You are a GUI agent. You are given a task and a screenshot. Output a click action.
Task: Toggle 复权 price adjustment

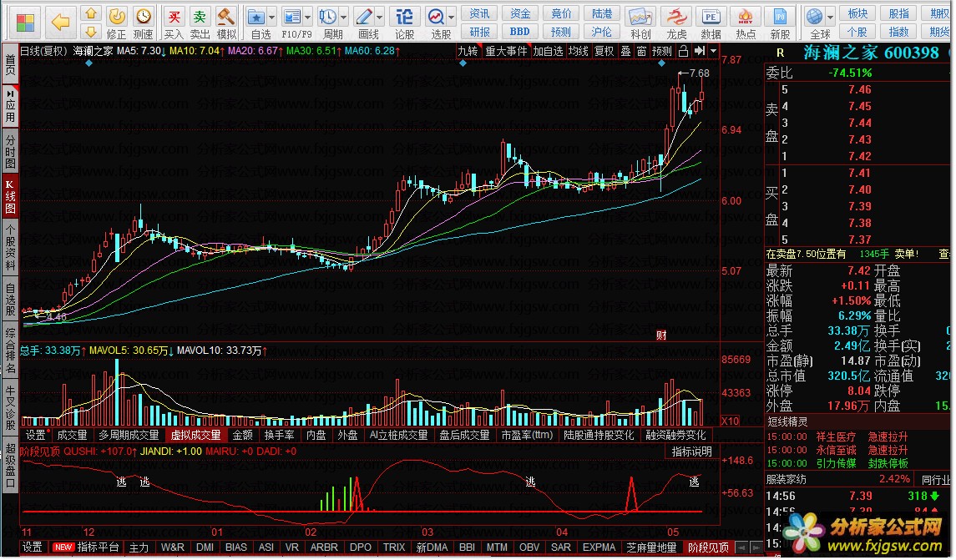pos(604,51)
